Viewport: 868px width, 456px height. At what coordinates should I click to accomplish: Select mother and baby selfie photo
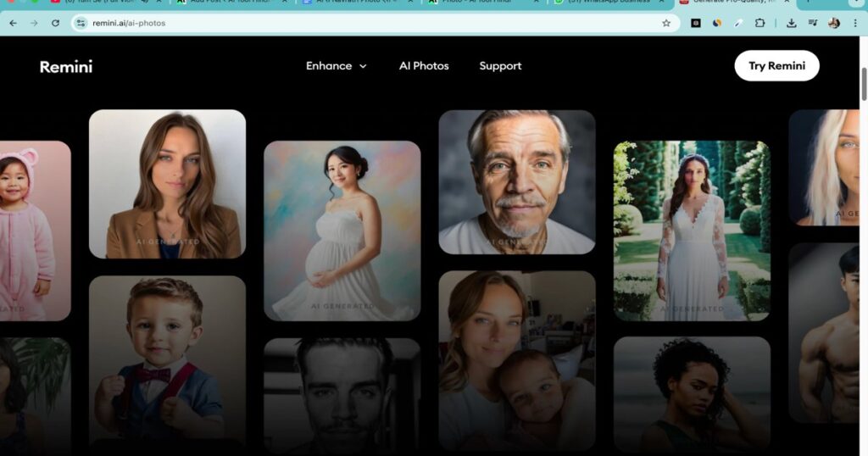coord(517,359)
